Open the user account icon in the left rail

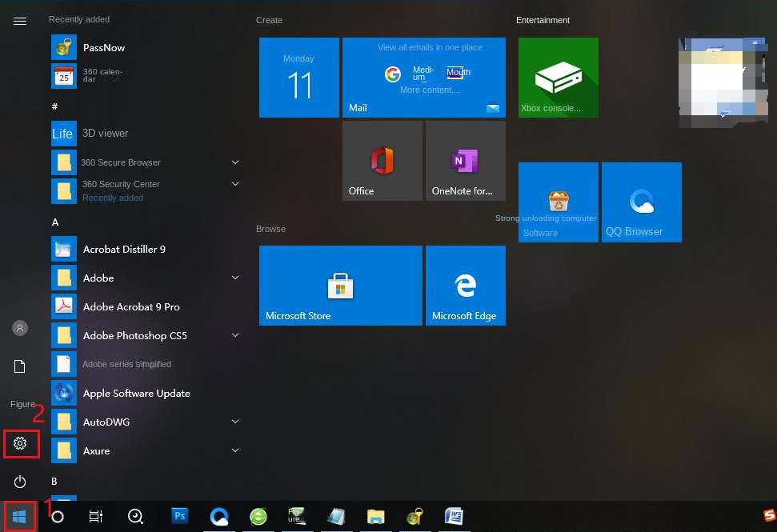[20, 328]
